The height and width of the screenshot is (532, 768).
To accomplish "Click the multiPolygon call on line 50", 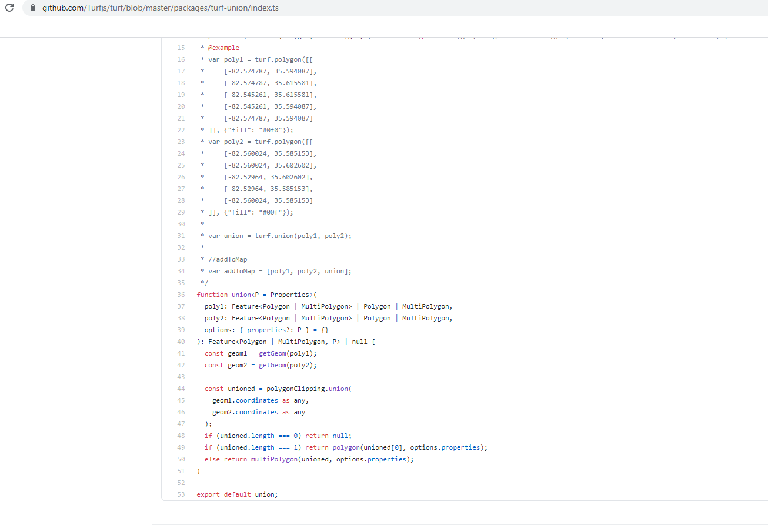I will (x=274, y=459).
